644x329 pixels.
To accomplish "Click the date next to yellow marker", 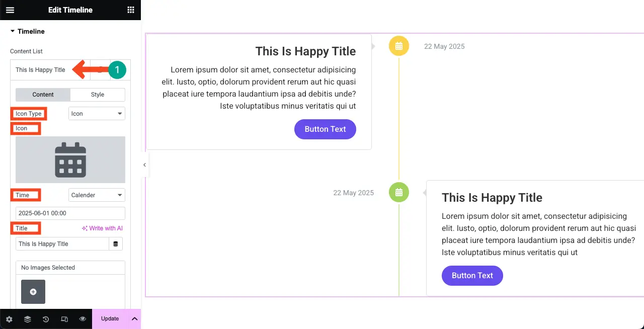I will 444,46.
